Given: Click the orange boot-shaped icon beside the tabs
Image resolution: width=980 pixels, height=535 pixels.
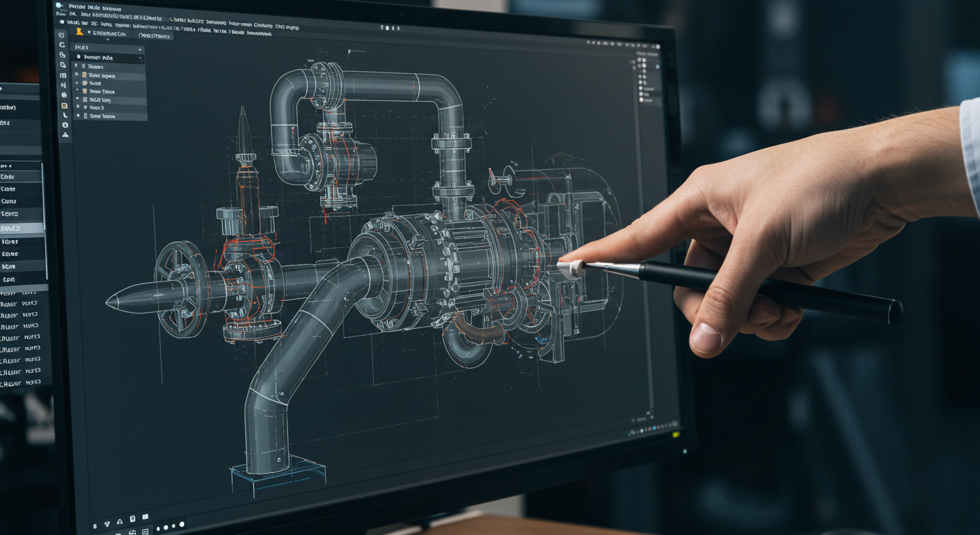Looking at the screenshot, I should click(79, 31).
